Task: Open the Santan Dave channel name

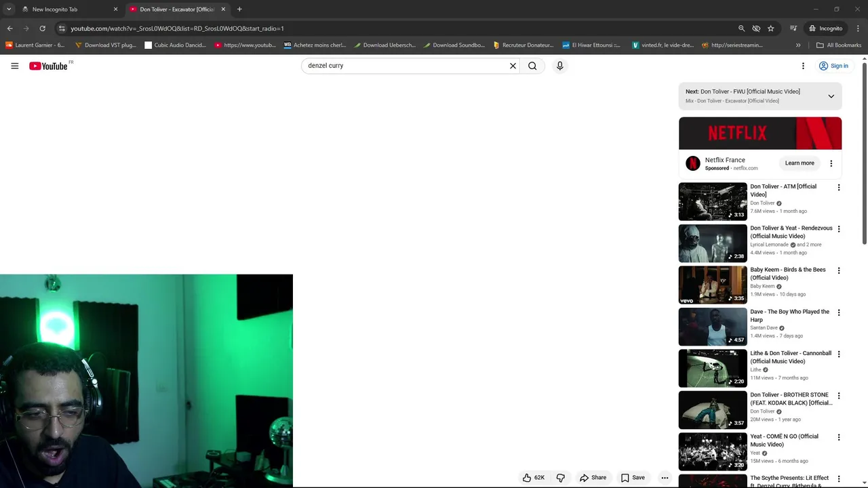Action: coord(764,328)
